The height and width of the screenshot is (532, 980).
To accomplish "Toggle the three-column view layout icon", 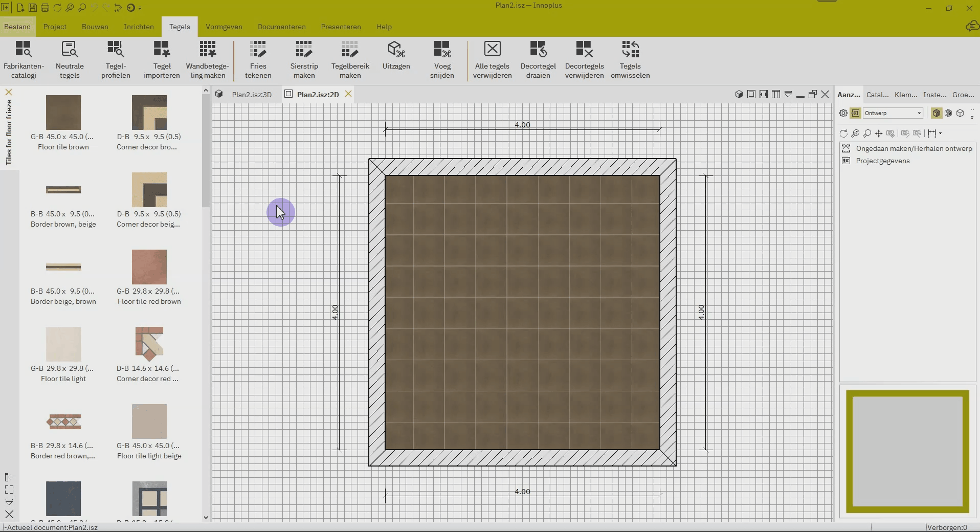I will (x=775, y=94).
